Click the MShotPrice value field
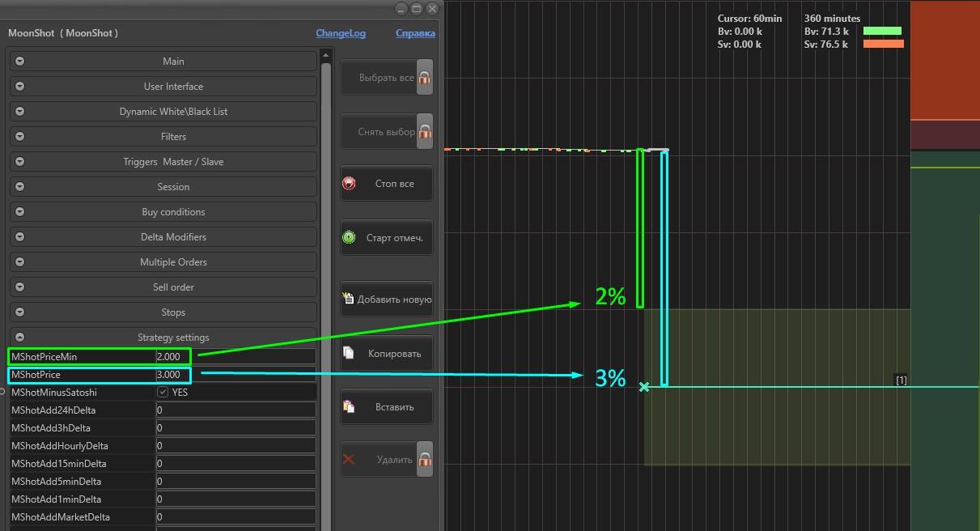Screen dimensions: 980x531 [x=235, y=375]
